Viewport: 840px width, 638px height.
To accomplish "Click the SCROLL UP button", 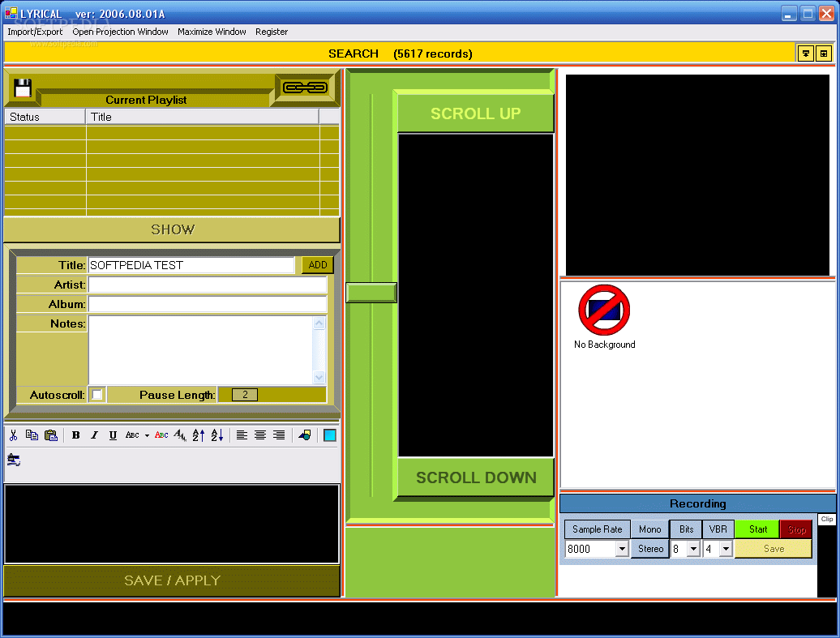I will coord(475,113).
